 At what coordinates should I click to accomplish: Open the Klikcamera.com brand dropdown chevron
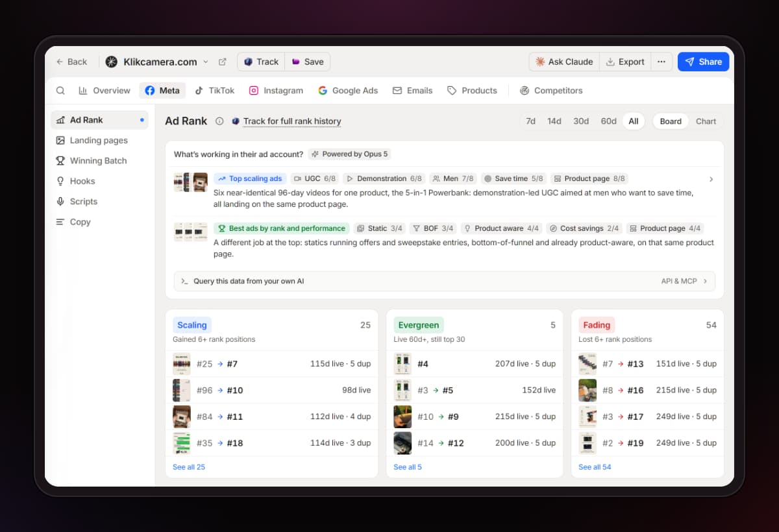(206, 62)
